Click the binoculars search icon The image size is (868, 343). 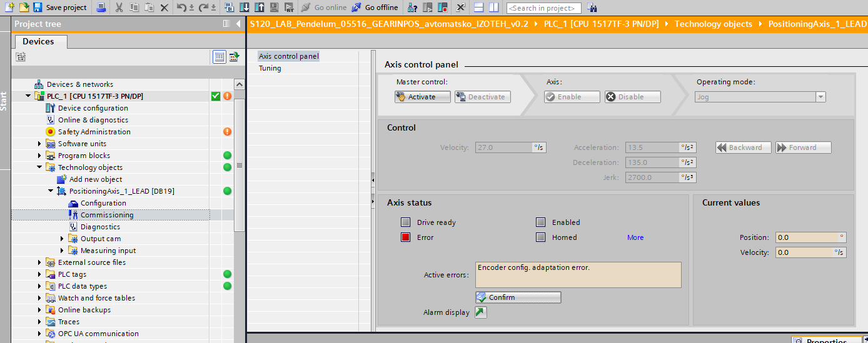tap(592, 7)
